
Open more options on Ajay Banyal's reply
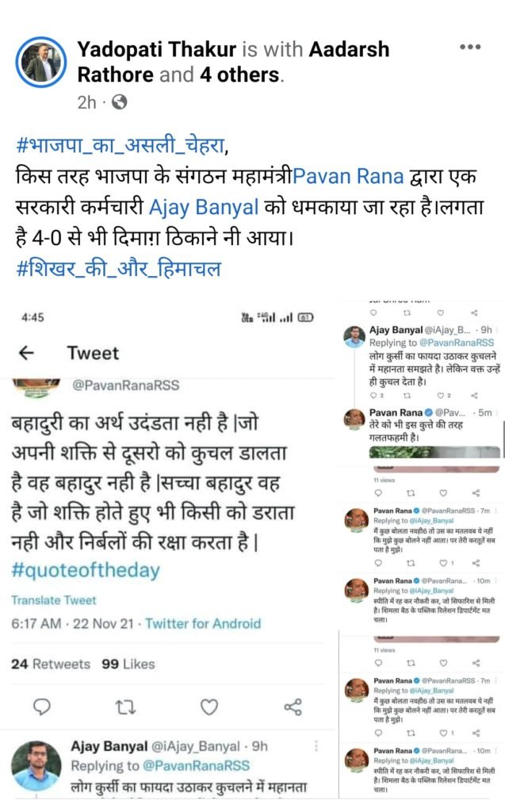pos(316,746)
